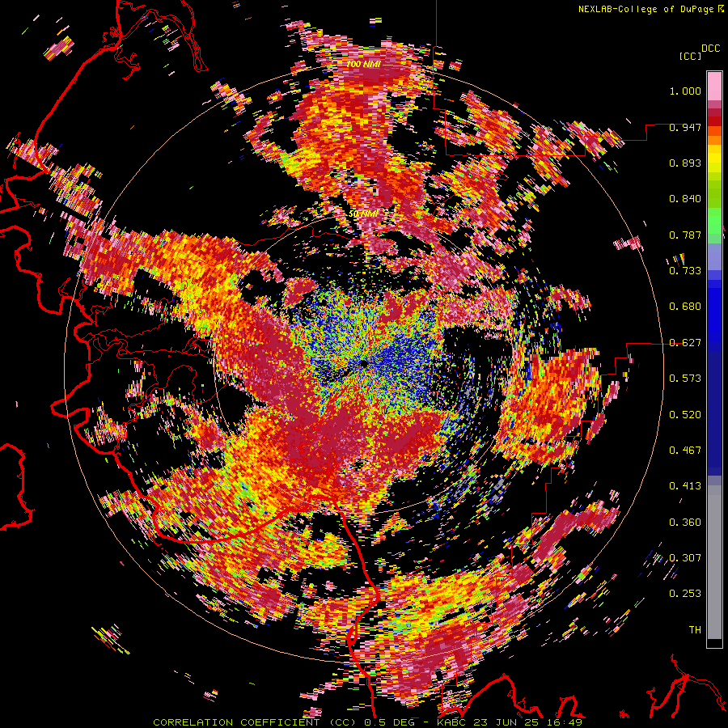
Task: Click the DCC label above the color scale
Action: (x=711, y=49)
